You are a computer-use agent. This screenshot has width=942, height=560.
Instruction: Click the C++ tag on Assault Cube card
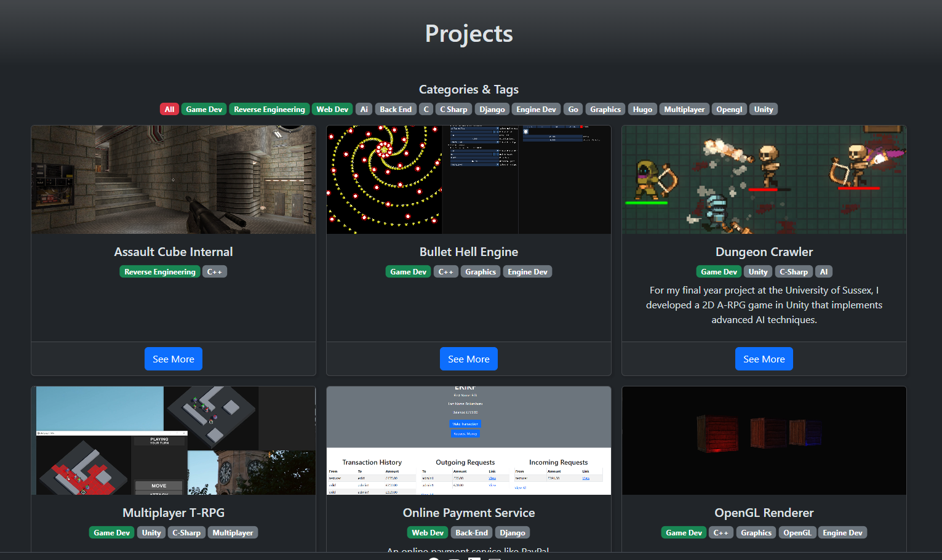coord(215,271)
